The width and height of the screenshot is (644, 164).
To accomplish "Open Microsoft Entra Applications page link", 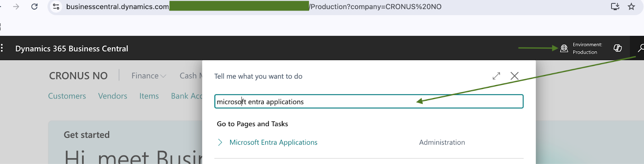I will (x=273, y=142).
